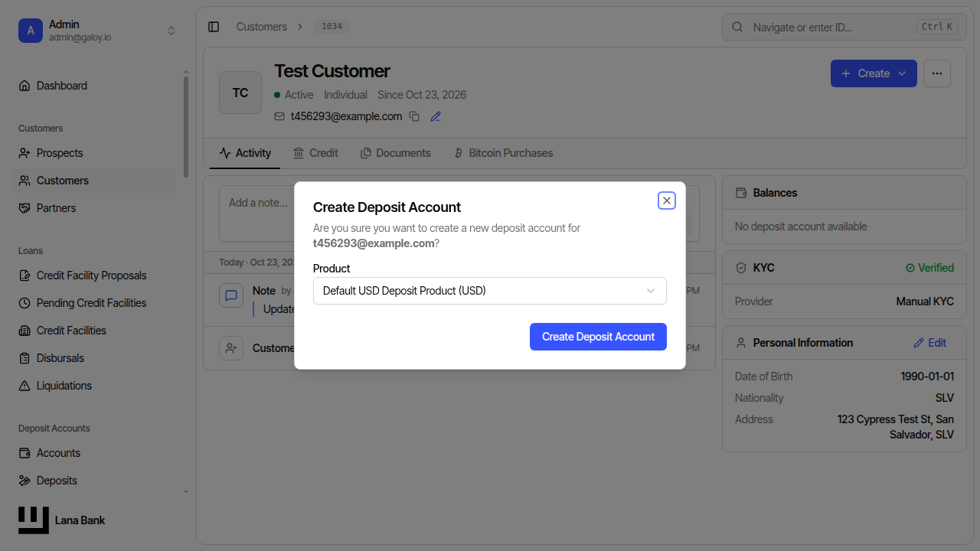Click the Create Deposit Account button
This screenshot has width=980, height=551.
coord(598,337)
